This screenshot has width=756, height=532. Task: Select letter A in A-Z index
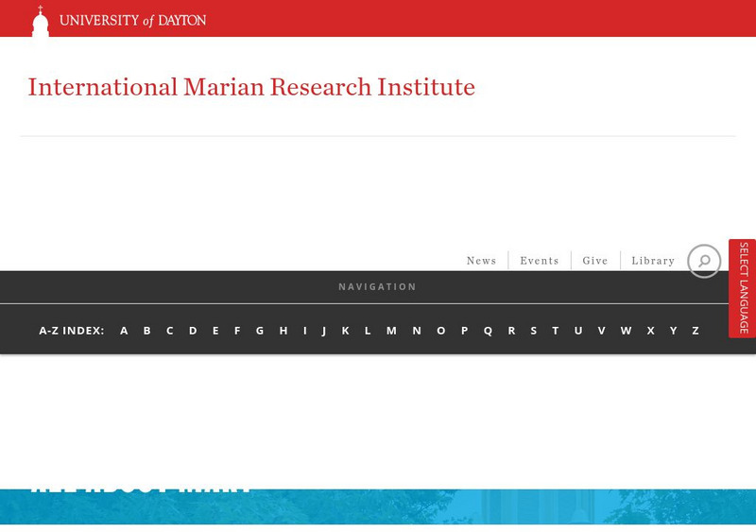124,331
